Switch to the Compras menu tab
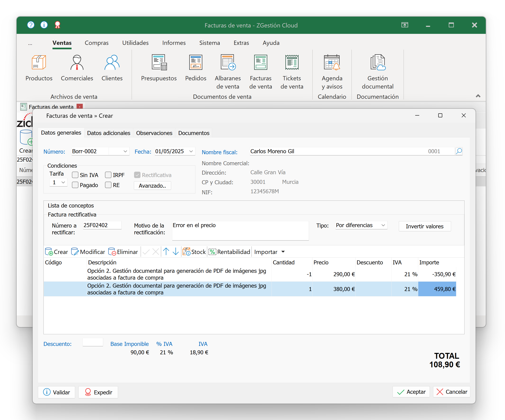Image resolution: width=505 pixels, height=420 pixels. tap(97, 43)
